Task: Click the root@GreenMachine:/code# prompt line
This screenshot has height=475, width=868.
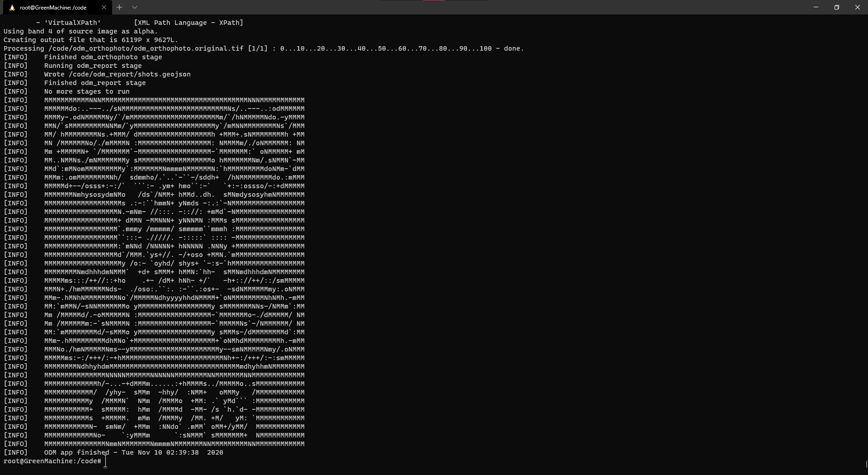Action: pyautogui.click(x=52, y=461)
